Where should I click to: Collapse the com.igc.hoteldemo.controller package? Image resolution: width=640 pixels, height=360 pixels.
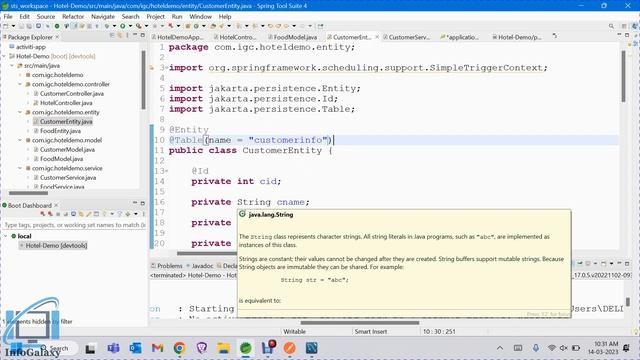20,84
